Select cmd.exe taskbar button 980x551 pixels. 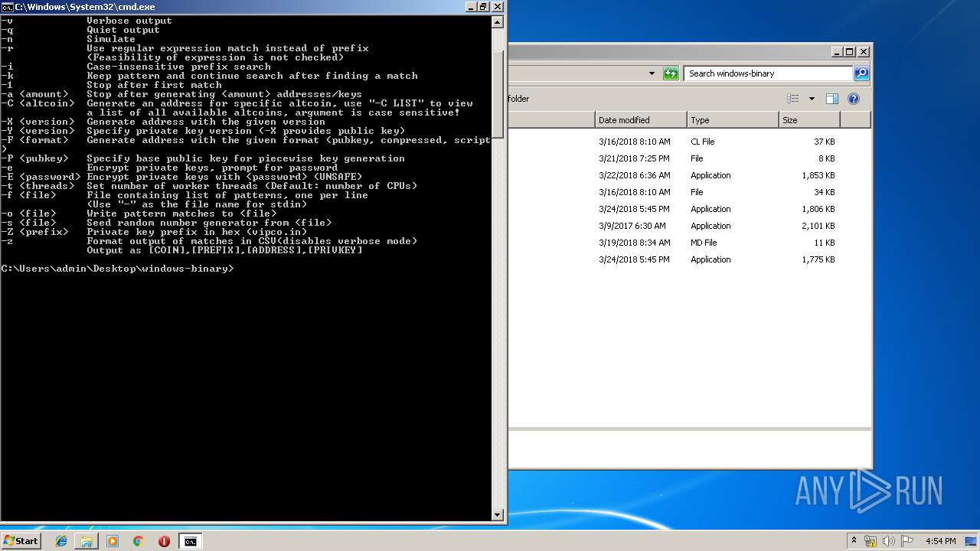190,541
